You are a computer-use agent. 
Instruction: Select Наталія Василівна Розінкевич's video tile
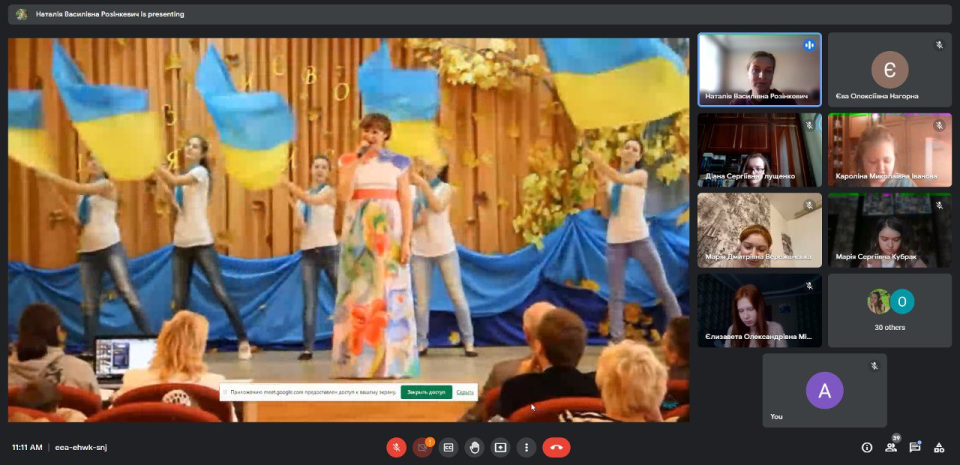(759, 69)
